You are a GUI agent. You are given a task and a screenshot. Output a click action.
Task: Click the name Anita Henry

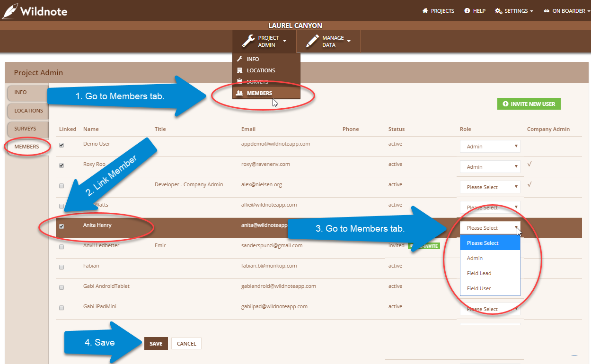pyautogui.click(x=97, y=225)
